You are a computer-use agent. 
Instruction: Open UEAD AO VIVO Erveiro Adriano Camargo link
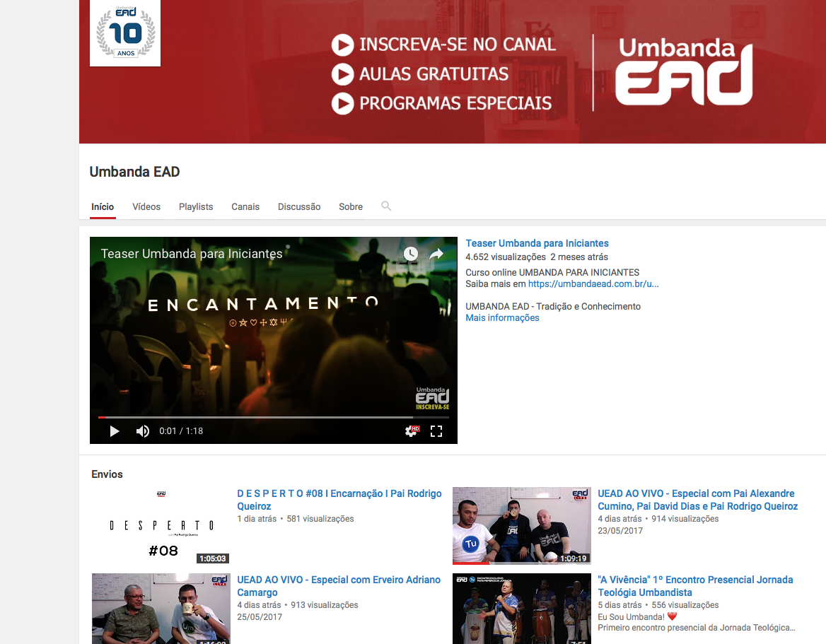point(339,586)
